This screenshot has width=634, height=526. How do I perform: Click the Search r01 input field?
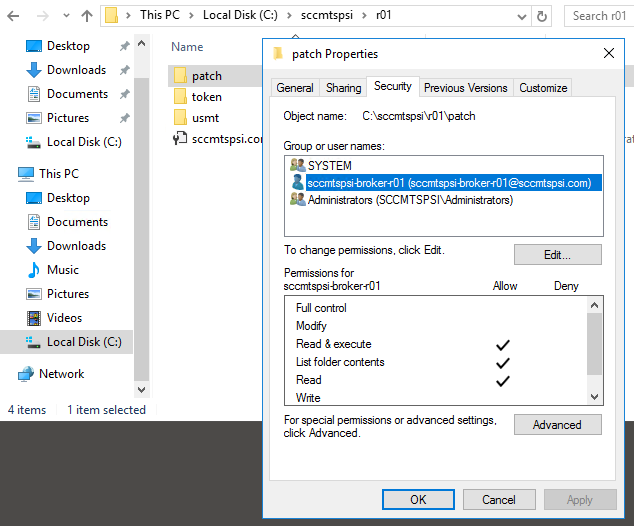coord(600,16)
